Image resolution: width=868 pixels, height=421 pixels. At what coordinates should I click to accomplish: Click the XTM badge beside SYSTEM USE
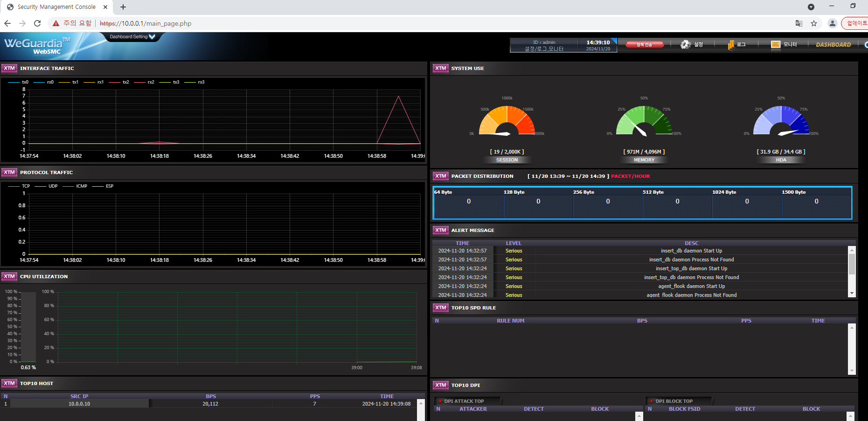440,68
